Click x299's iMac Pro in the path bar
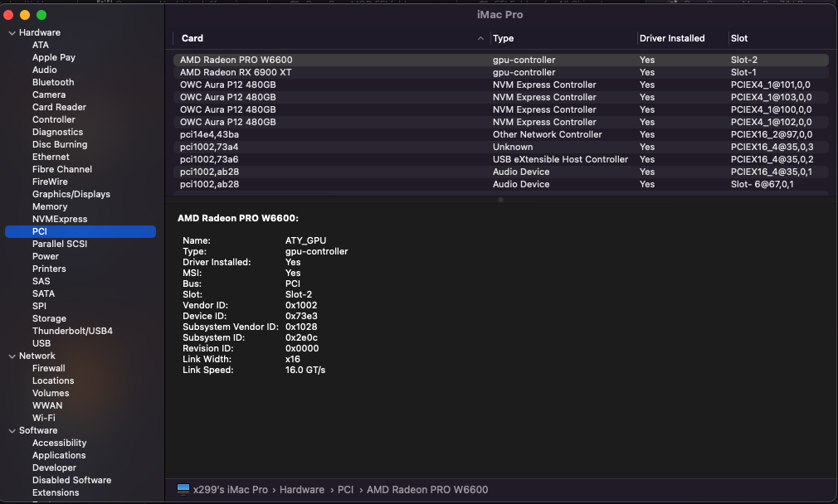This screenshot has width=838, height=504. [x=231, y=490]
